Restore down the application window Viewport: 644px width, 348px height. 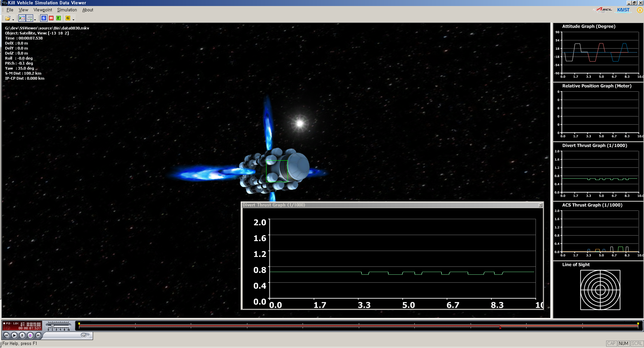click(634, 3)
